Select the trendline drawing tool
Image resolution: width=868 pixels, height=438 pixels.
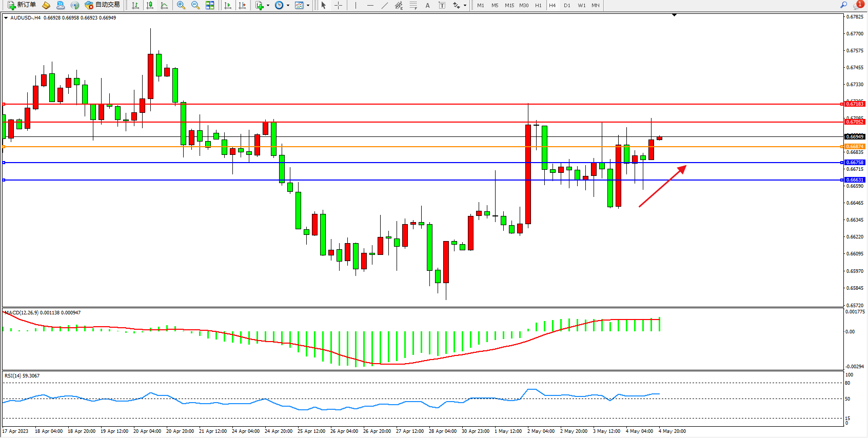(385, 5)
